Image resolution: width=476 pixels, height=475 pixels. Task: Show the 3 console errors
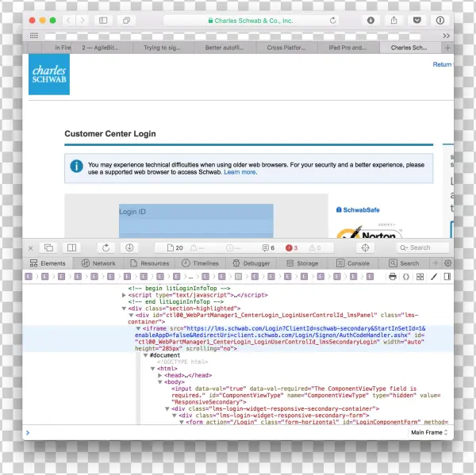coord(291,248)
